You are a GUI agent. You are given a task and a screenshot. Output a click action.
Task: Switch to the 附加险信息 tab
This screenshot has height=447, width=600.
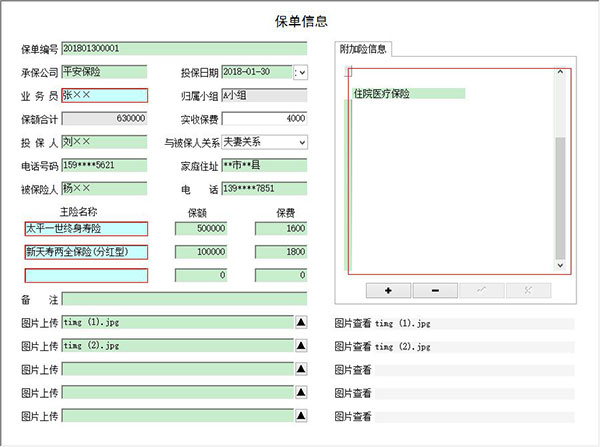tap(364, 49)
